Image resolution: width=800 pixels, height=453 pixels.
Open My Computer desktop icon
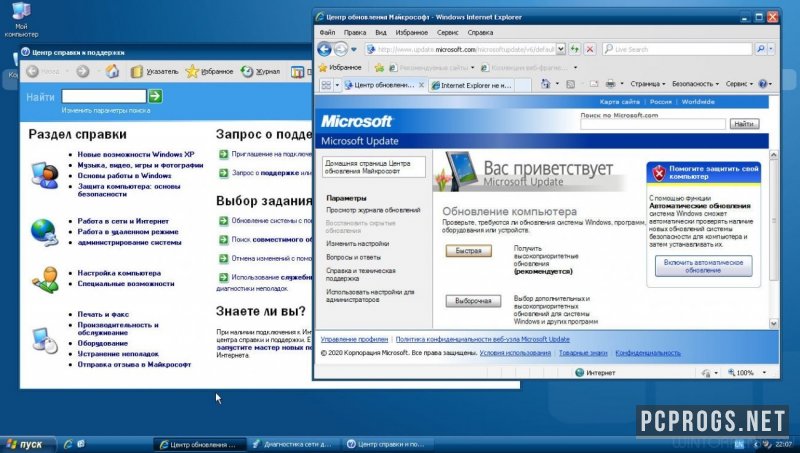tap(21, 19)
